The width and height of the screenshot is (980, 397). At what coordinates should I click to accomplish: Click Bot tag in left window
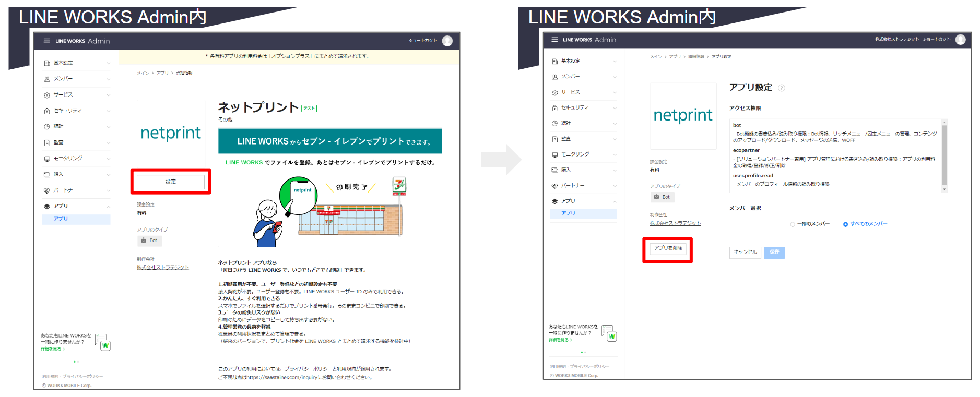pyautogui.click(x=149, y=240)
